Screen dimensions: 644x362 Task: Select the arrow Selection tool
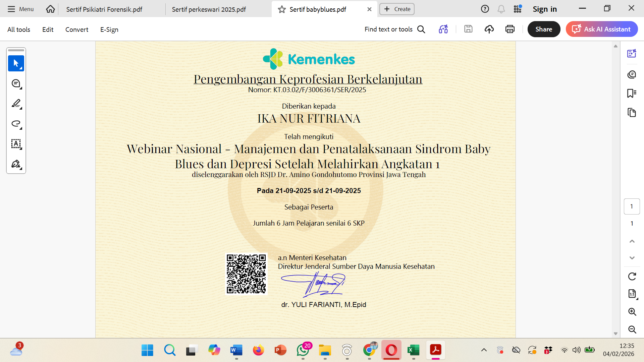click(x=16, y=63)
